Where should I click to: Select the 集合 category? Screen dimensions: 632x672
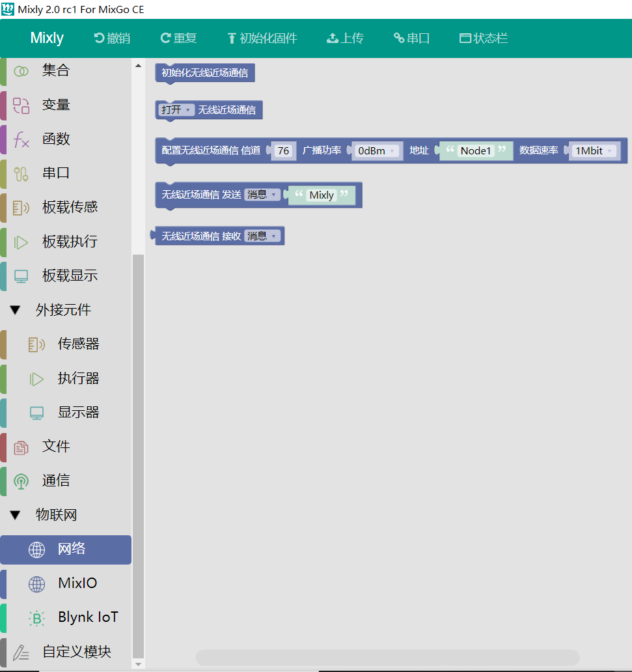click(66, 71)
